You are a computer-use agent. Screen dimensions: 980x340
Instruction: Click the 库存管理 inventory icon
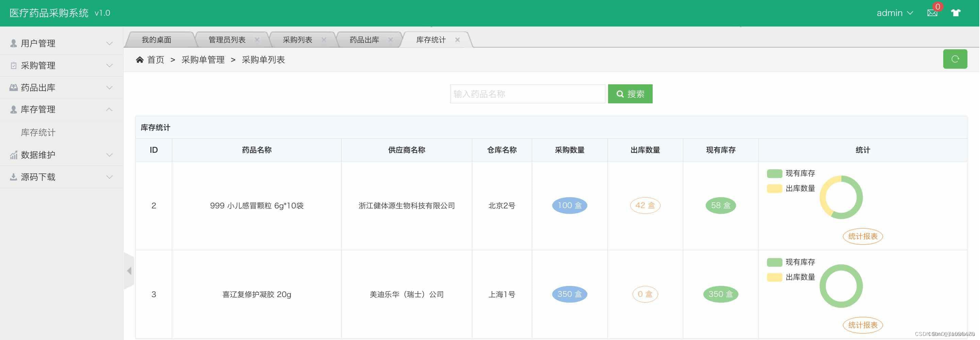(x=13, y=109)
